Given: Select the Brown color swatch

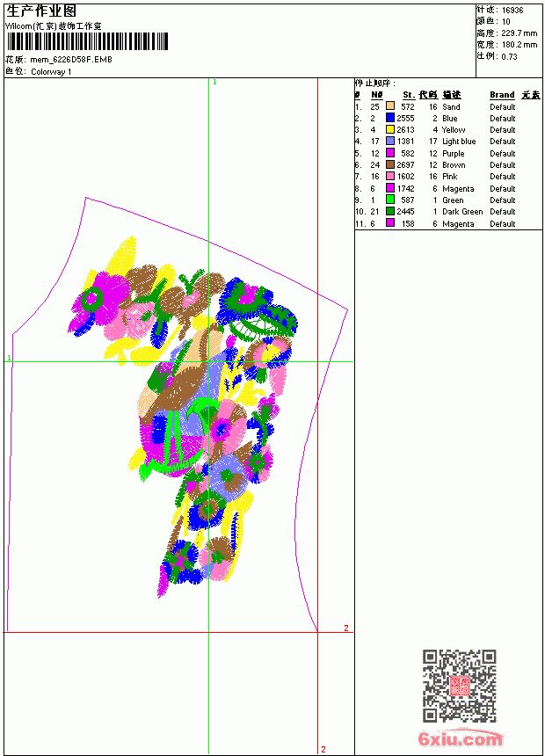Looking at the screenshot, I should point(390,164).
